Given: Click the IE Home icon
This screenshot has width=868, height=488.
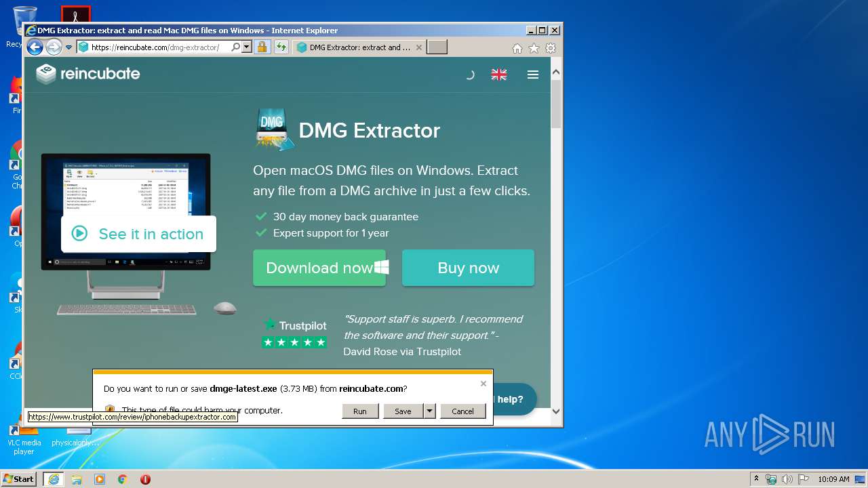Looking at the screenshot, I should [x=517, y=48].
